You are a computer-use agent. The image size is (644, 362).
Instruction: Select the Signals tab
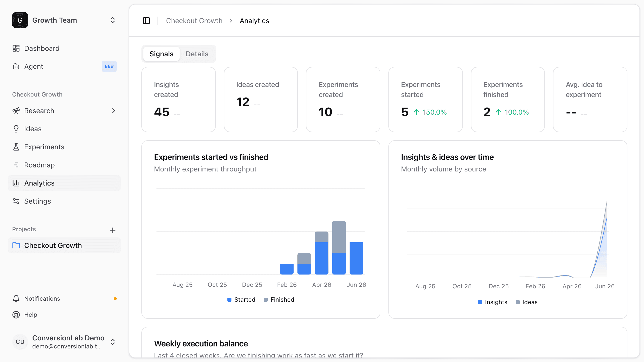click(161, 54)
